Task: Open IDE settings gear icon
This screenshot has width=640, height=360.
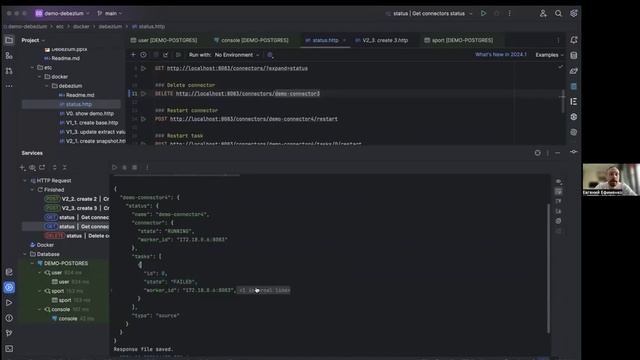Action: pos(573,13)
